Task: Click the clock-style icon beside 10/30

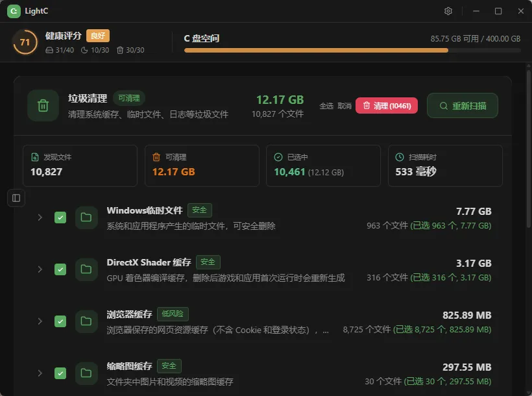Action: coord(84,50)
